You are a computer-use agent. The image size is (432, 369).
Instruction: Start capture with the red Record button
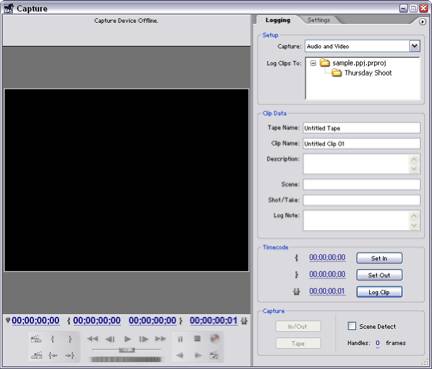pyautogui.click(x=215, y=339)
